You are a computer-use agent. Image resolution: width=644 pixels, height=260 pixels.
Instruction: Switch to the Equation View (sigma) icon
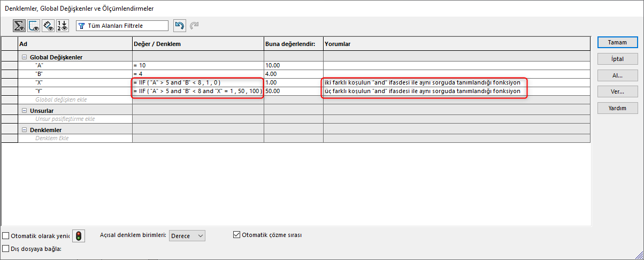pos(20,26)
